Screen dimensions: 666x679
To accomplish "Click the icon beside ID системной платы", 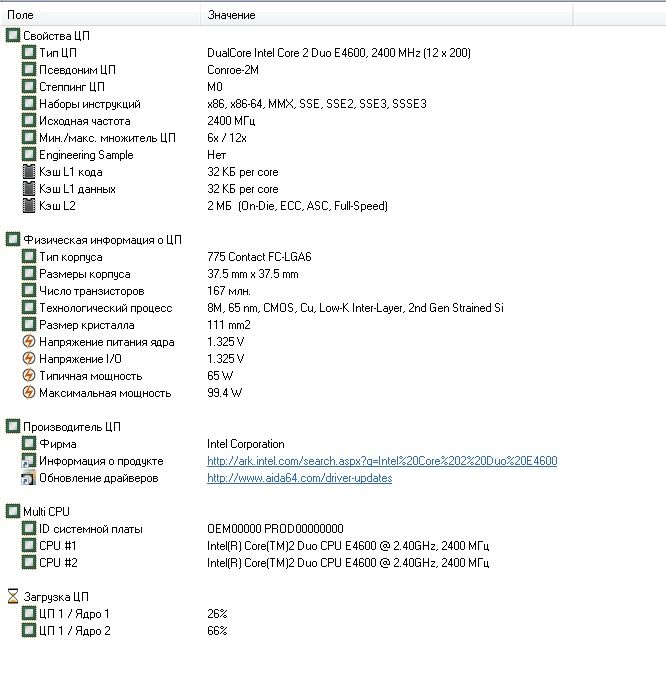I will 29,529.
